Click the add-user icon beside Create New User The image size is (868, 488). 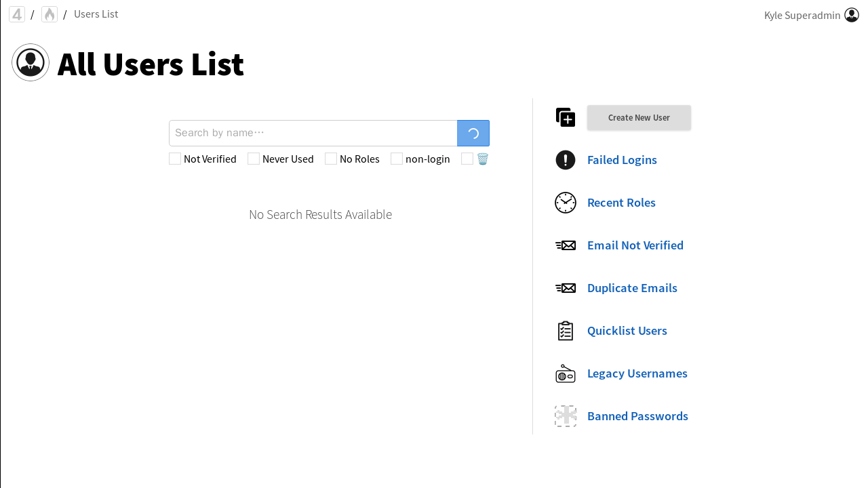(566, 117)
